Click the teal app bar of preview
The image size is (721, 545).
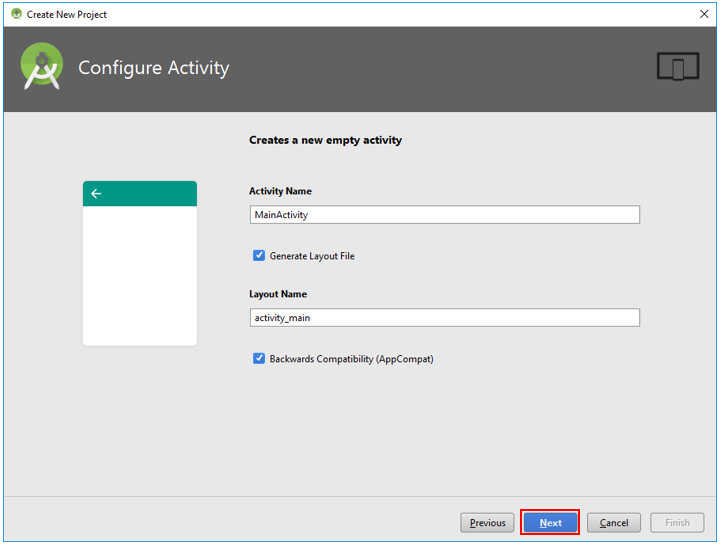[140, 194]
